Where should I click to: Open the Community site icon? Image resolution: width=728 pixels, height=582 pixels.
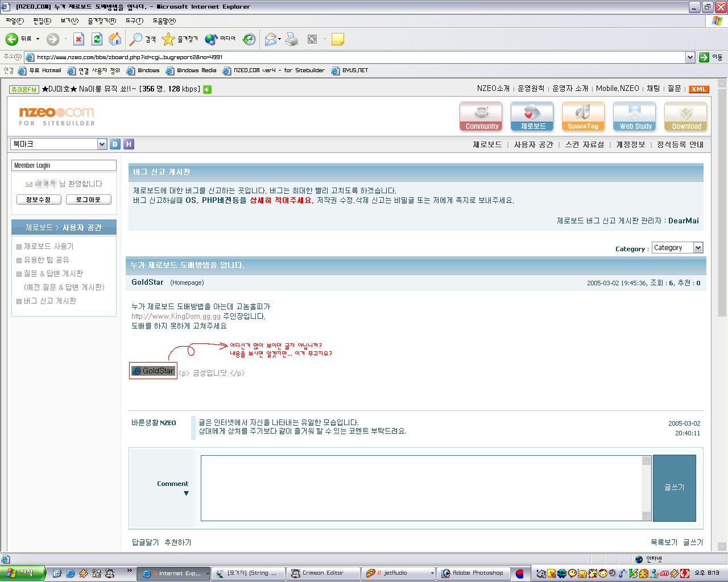pos(481,117)
